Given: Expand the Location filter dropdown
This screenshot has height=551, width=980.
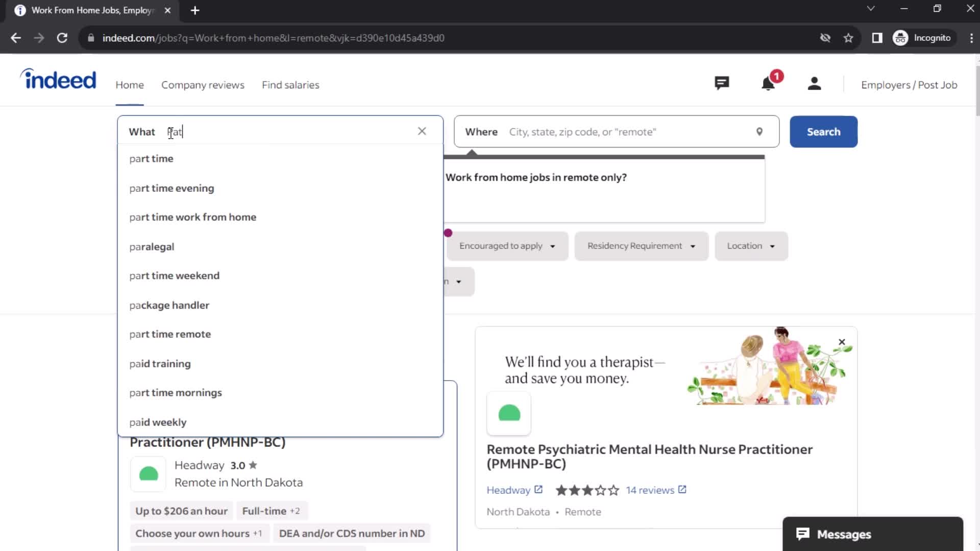Looking at the screenshot, I should click(x=750, y=245).
